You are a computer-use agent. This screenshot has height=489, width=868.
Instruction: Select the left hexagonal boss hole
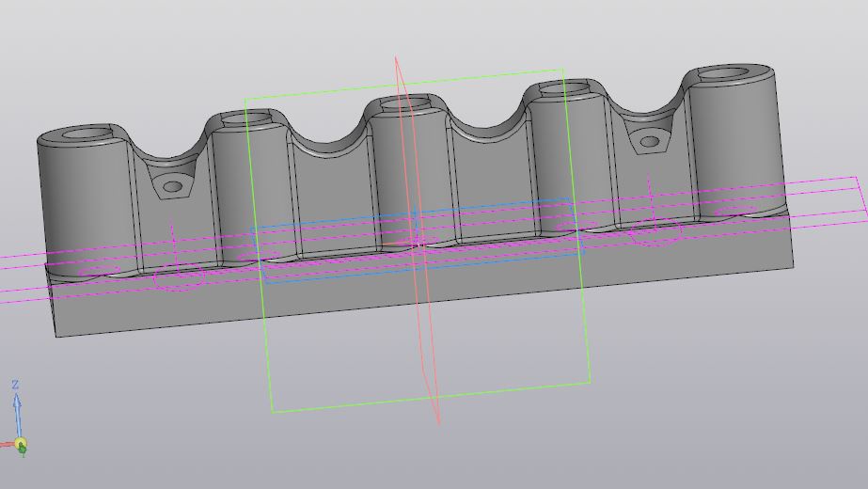tap(172, 186)
